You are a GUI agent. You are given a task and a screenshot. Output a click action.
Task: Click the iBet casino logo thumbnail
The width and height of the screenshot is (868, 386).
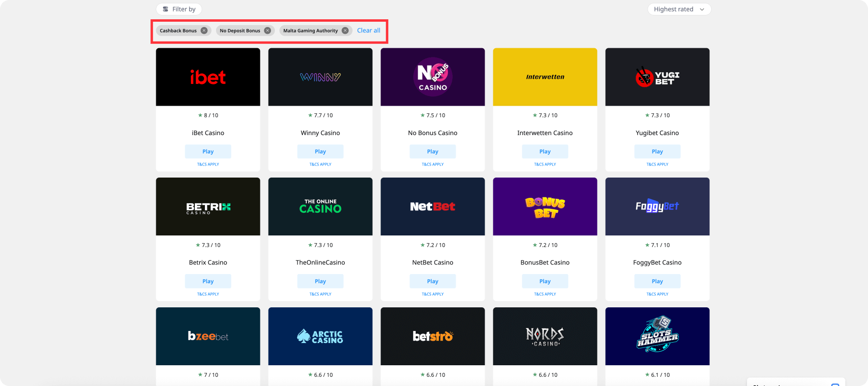coord(208,77)
